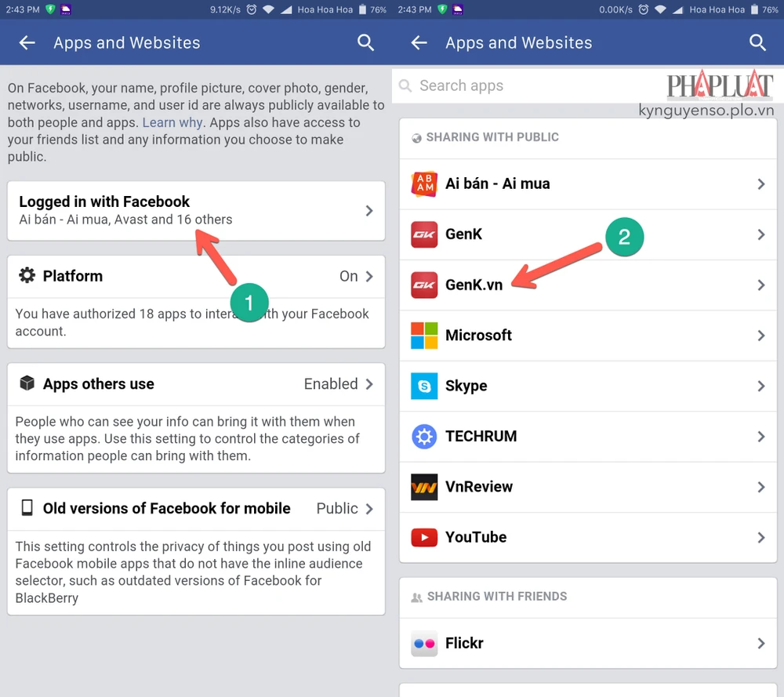The width and height of the screenshot is (784, 697).
Task: Tap the TECHRUM gear icon
Action: [424, 437]
